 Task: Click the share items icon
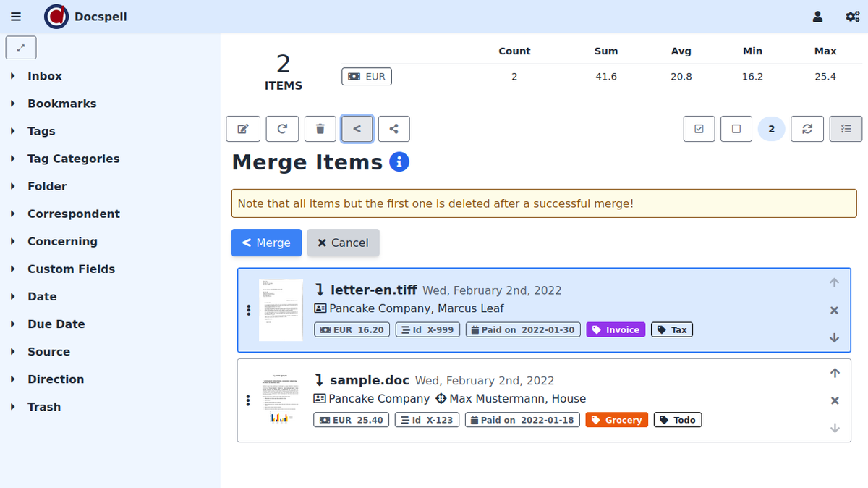click(393, 129)
